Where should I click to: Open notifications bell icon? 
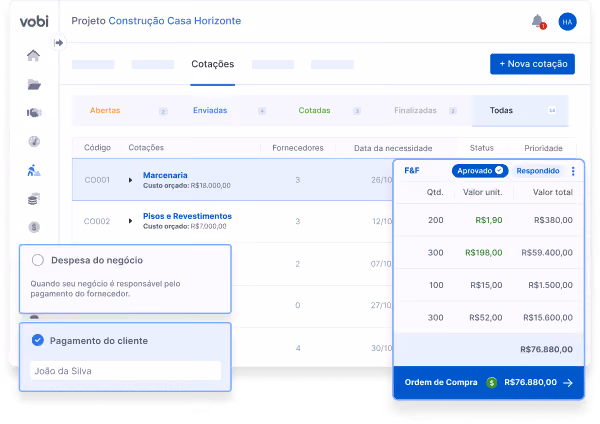click(538, 21)
